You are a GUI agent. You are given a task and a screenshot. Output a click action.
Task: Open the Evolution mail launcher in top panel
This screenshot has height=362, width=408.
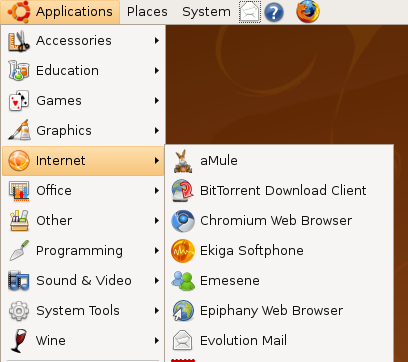click(250, 12)
